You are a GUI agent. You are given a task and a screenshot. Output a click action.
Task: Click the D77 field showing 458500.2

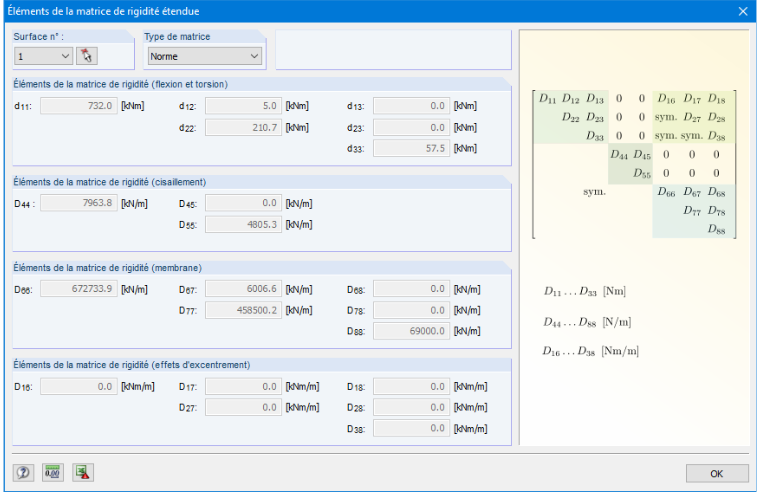click(243, 310)
